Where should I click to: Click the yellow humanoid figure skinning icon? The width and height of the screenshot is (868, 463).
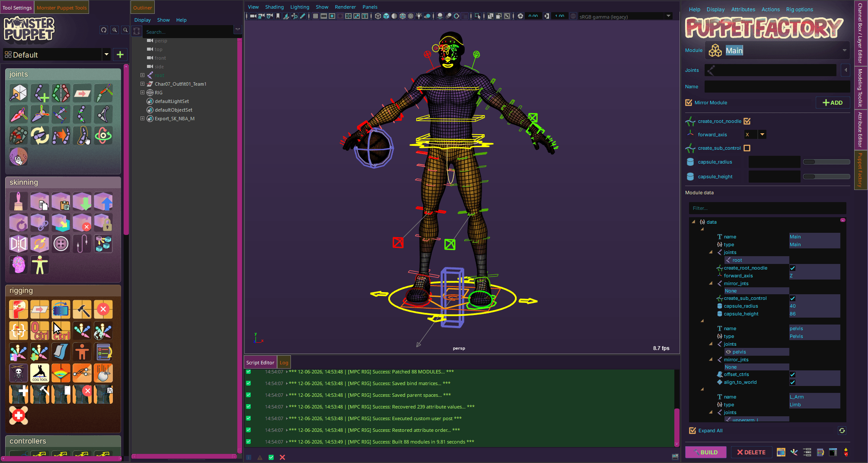coord(40,265)
